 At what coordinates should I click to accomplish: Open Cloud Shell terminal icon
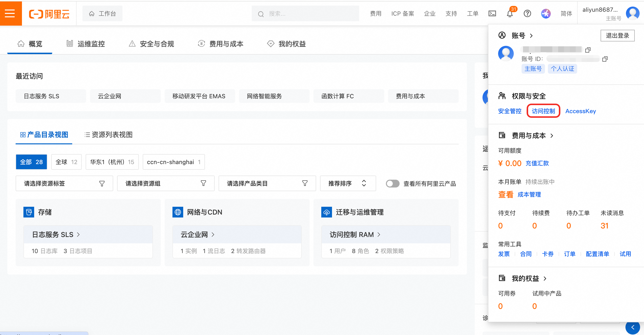492,13
